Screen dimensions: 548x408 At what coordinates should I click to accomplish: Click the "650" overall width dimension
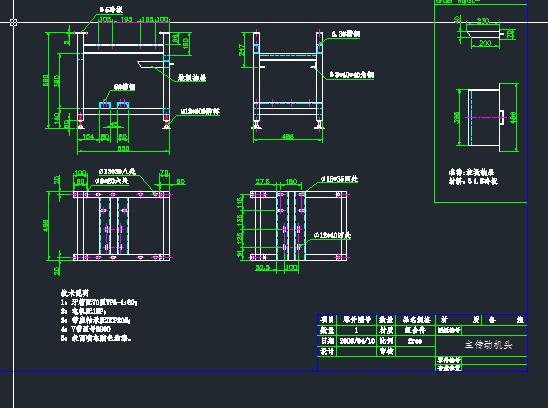pyautogui.click(x=123, y=148)
